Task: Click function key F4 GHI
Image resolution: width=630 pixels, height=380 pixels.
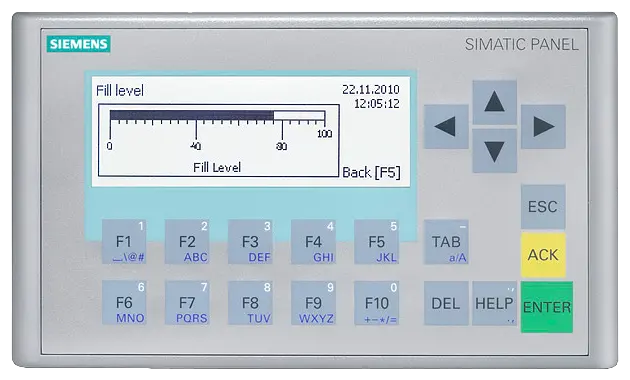Action: [x=313, y=242]
